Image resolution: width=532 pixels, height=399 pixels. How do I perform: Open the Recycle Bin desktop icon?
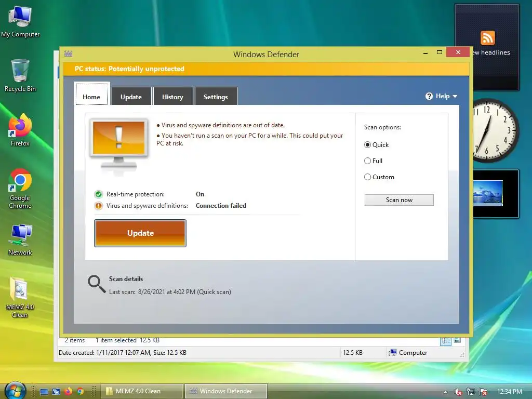pyautogui.click(x=20, y=75)
